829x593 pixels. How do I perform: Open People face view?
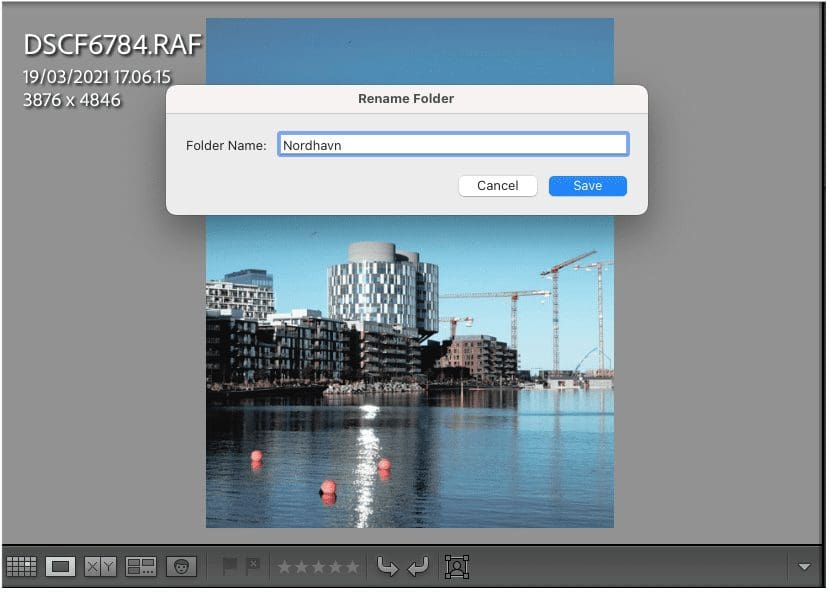click(x=181, y=567)
